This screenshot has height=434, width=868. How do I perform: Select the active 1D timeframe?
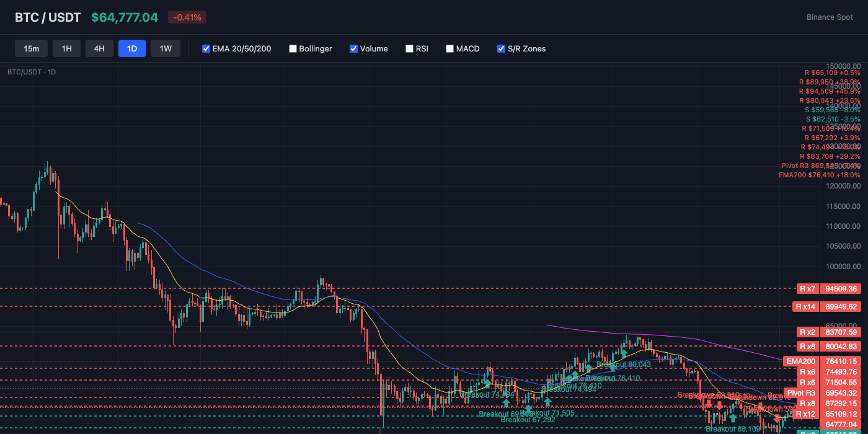132,48
